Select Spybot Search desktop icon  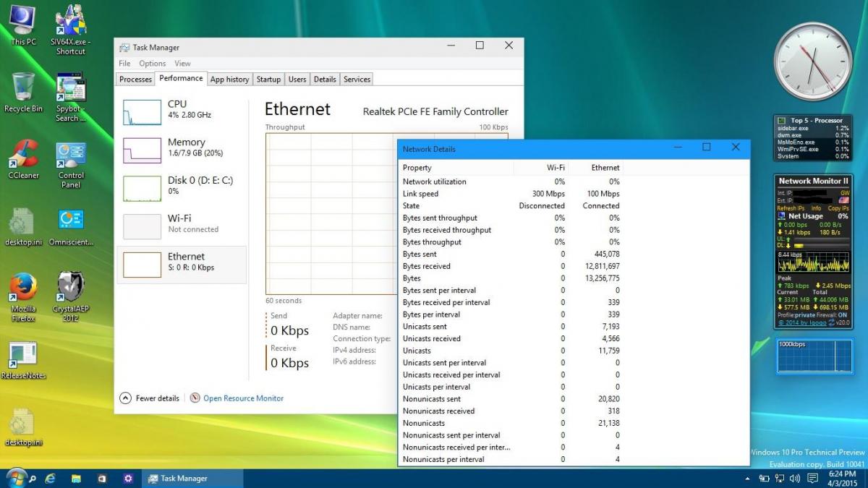coord(71,97)
